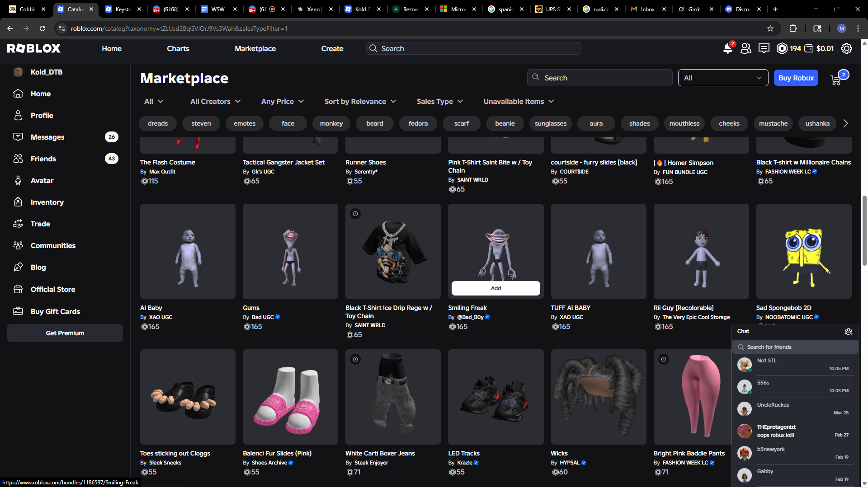The image size is (868, 488).
Task: Click the Official Store icon in sidebar
Action: (18, 289)
